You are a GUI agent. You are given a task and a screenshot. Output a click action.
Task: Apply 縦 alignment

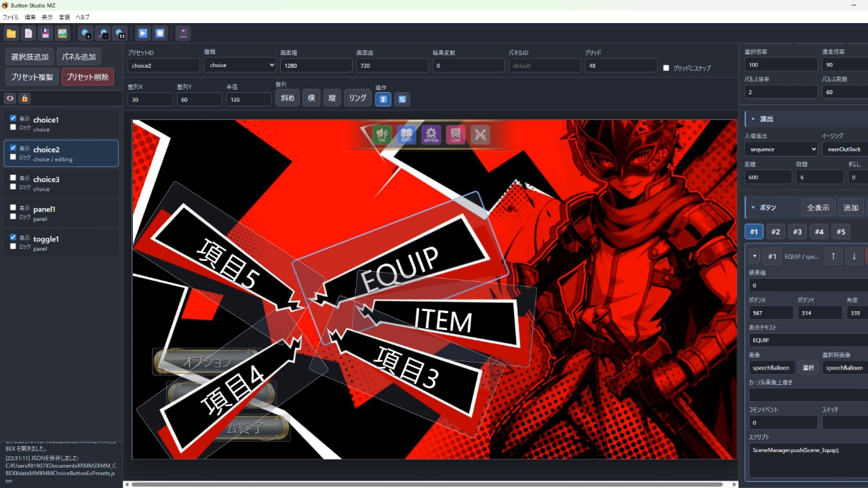(332, 98)
